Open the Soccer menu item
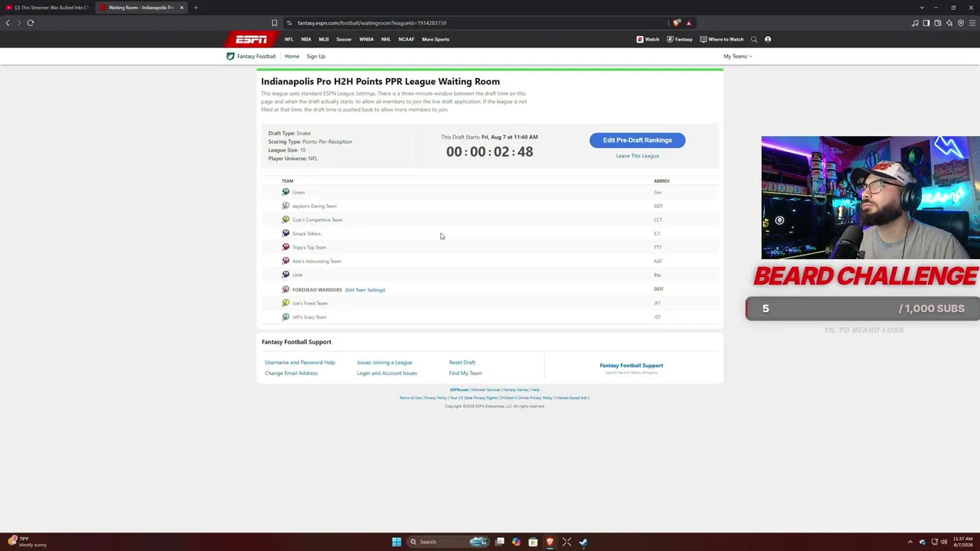This screenshot has width=980, height=551. tap(344, 39)
